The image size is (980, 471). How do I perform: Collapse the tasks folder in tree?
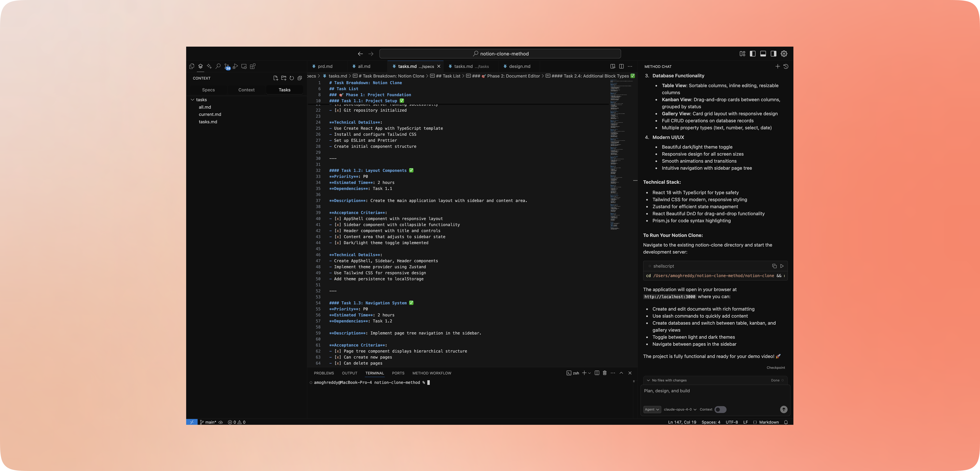point(193,100)
